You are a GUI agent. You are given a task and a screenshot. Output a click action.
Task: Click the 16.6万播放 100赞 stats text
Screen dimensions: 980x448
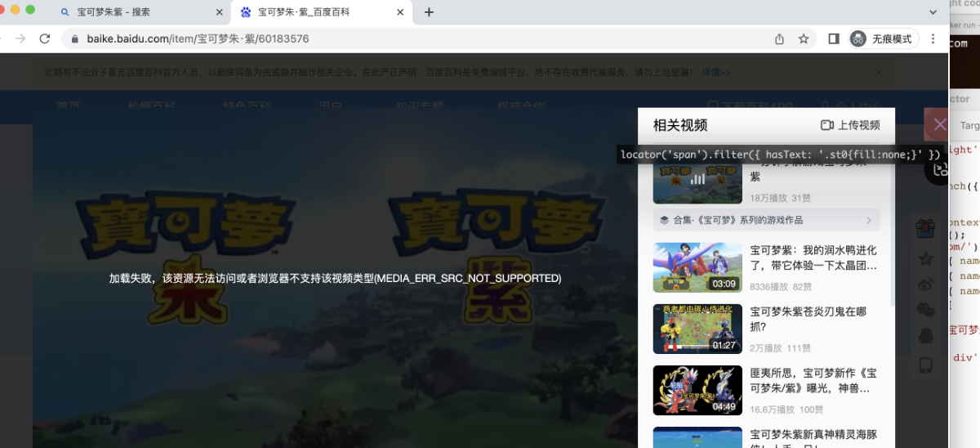point(785,410)
